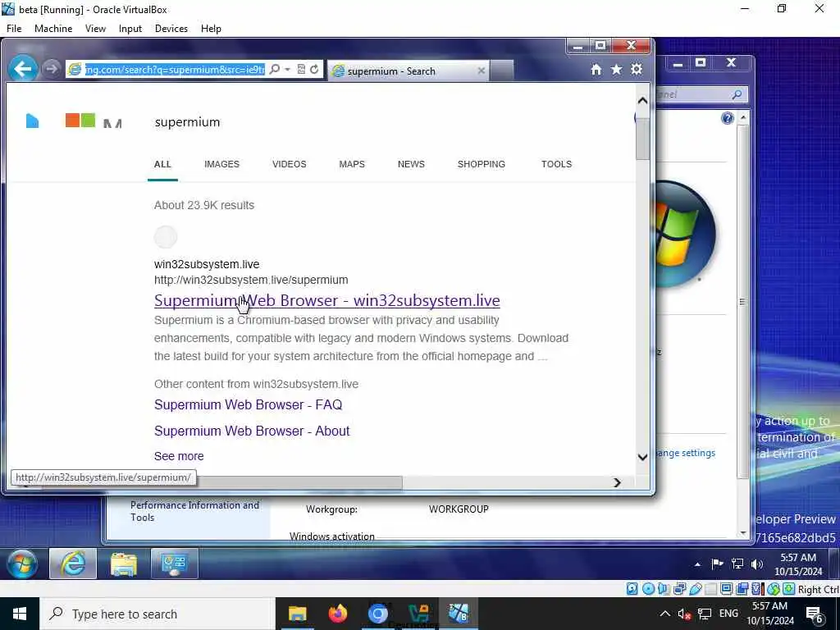Click the win32subsystem.live site name
840x630 pixels.
pos(207,265)
